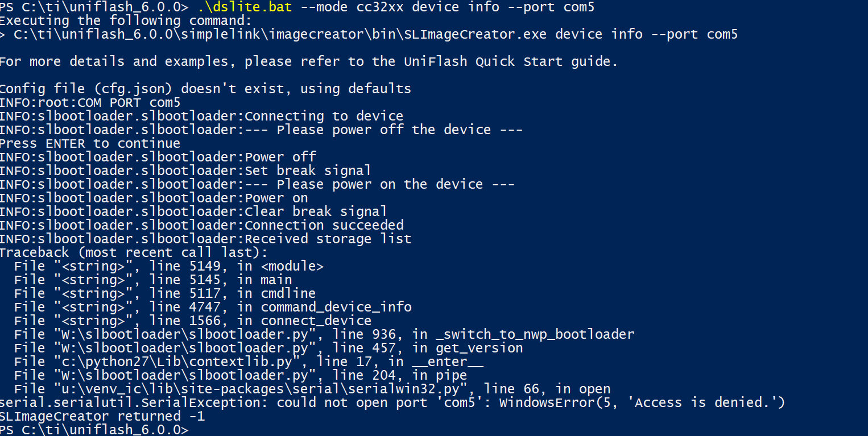Click the SLImageCreator.exe path line
This screenshot has height=436, width=868.
point(369,35)
